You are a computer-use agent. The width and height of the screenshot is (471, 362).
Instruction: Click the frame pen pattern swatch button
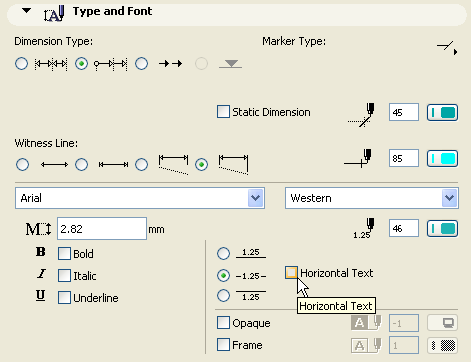(x=443, y=345)
